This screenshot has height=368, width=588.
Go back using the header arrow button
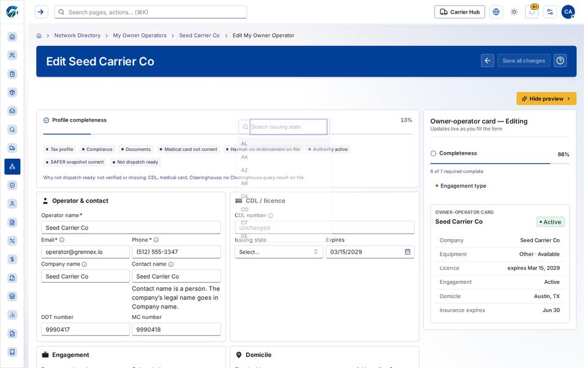click(488, 61)
